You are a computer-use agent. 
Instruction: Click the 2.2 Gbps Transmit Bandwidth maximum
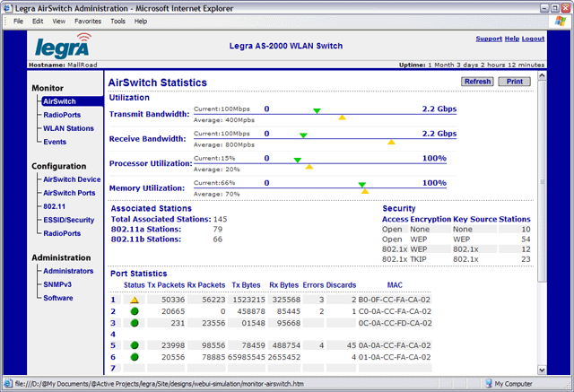tap(439, 109)
